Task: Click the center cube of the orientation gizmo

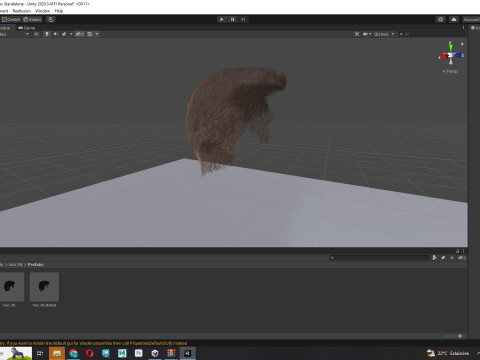Action: pos(451,55)
